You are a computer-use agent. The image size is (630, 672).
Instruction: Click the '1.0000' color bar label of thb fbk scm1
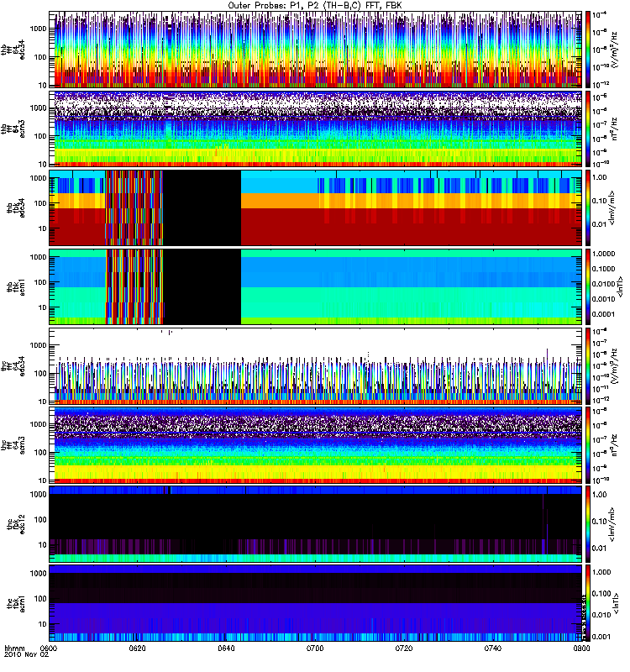[603, 254]
